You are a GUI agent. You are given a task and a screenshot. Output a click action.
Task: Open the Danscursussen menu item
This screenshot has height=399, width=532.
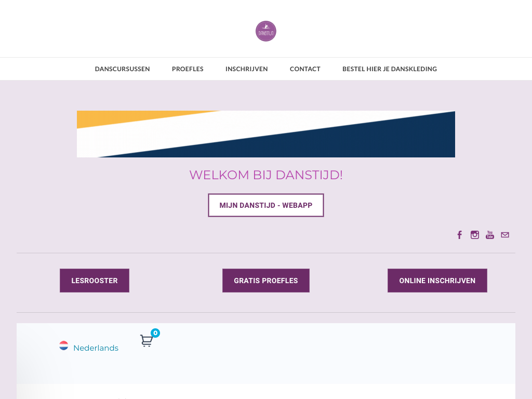point(122,69)
